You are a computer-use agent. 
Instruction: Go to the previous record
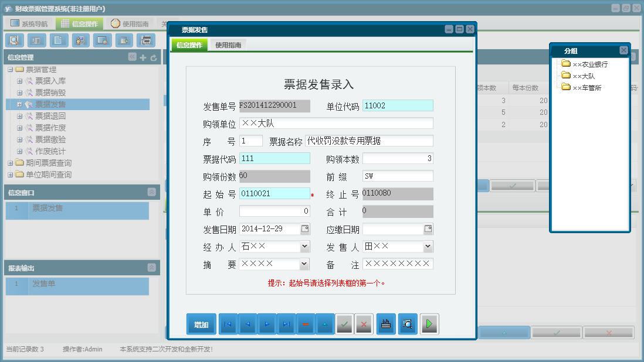(248, 325)
